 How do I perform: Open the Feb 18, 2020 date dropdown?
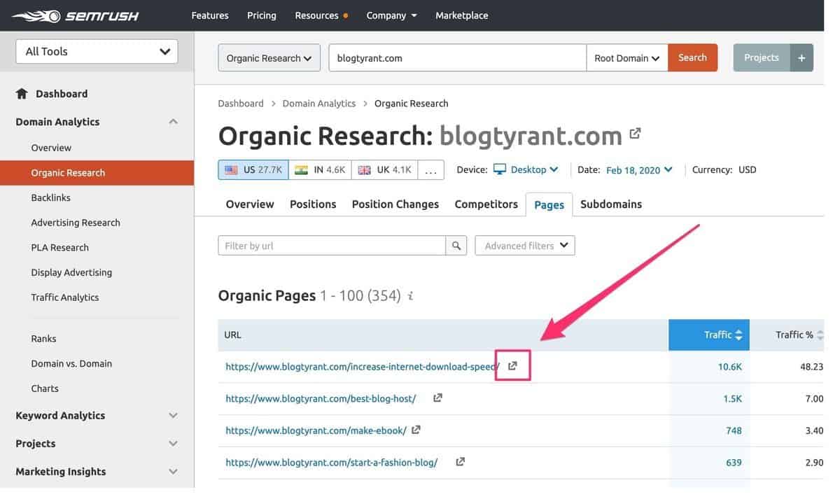coord(639,170)
